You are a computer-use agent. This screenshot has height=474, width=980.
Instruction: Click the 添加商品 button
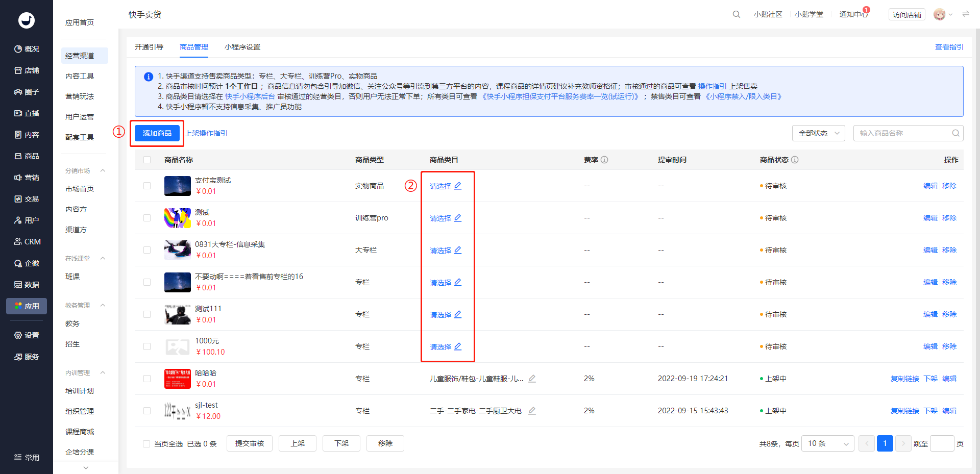coord(157,133)
